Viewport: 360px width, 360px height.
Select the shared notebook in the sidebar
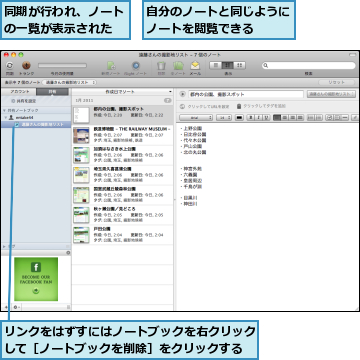tap(36, 124)
